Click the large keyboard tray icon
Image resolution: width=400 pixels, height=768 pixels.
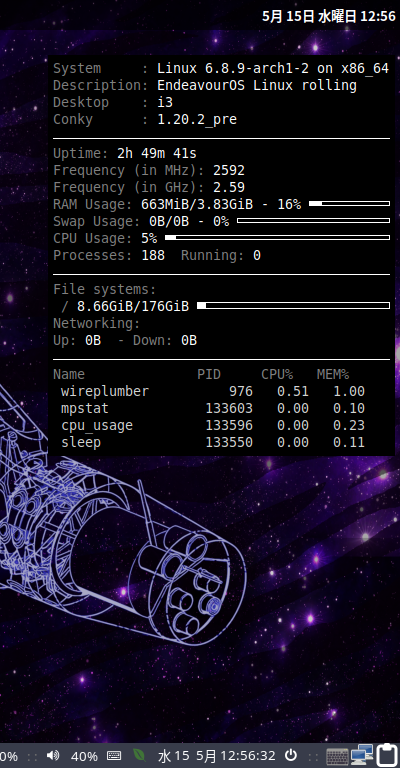pos(337,756)
